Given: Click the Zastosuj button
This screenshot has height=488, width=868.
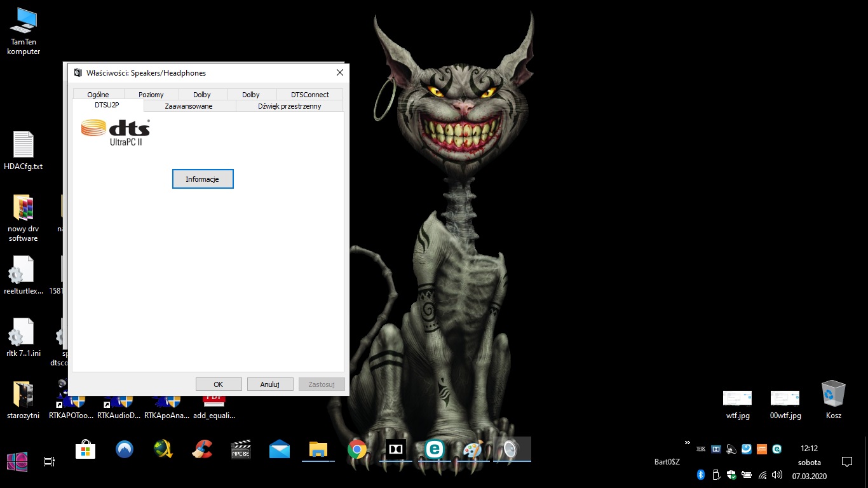Looking at the screenshot, I should point(322,384).
